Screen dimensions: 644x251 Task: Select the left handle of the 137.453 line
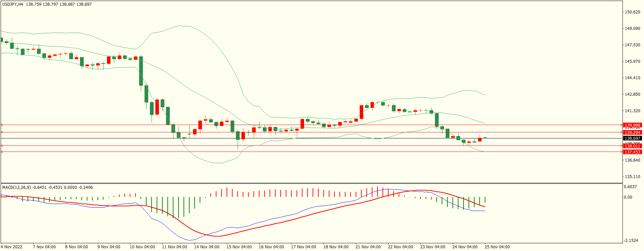click(2, 152)
